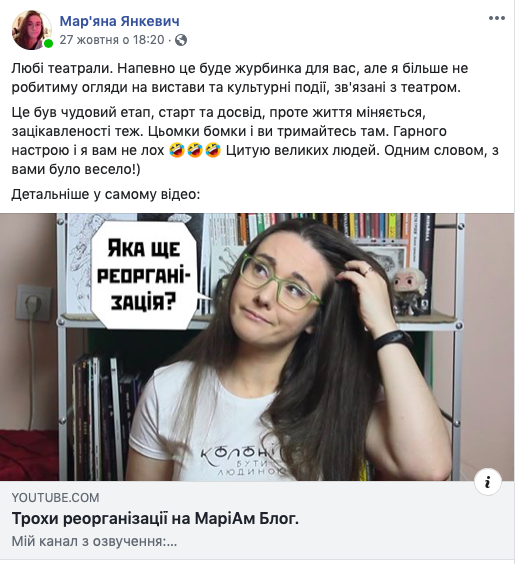This screenshot has width=515, height=564.
Task: Click the Детальніше у самому відео text
Action: click(106, 194)
